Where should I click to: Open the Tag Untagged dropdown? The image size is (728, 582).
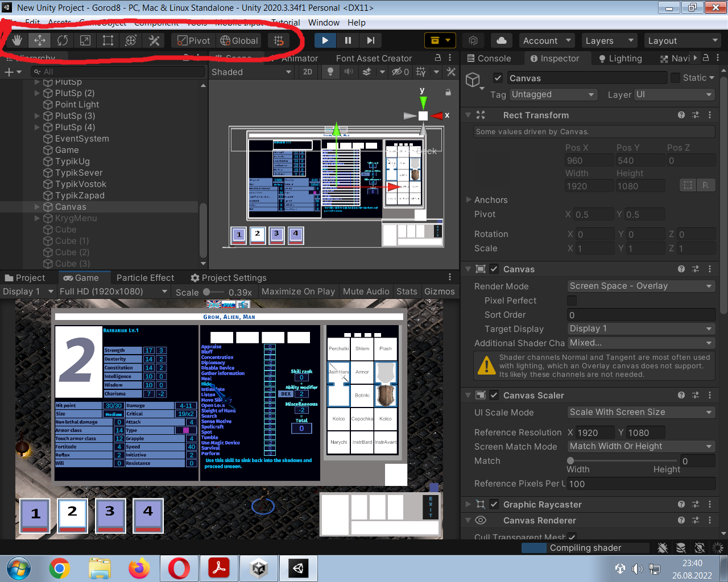point(553,94)
